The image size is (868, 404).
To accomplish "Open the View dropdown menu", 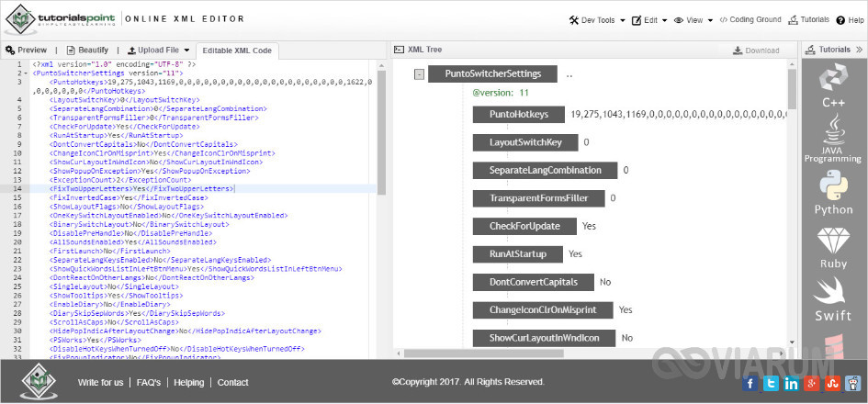I will 693,20.
